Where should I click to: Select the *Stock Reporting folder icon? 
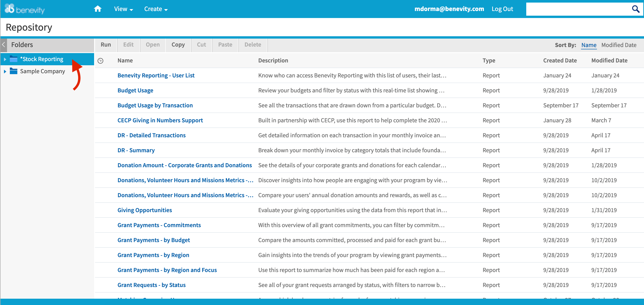(x=13, y=59)
